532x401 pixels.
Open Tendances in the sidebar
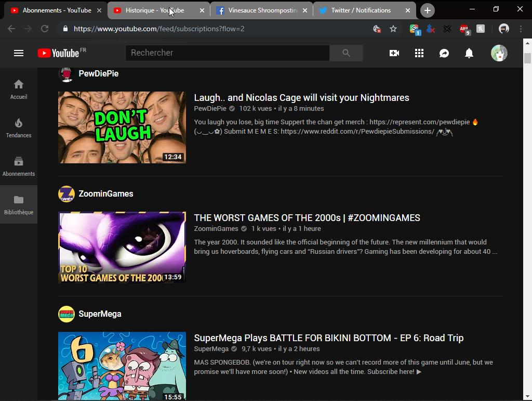19,127
